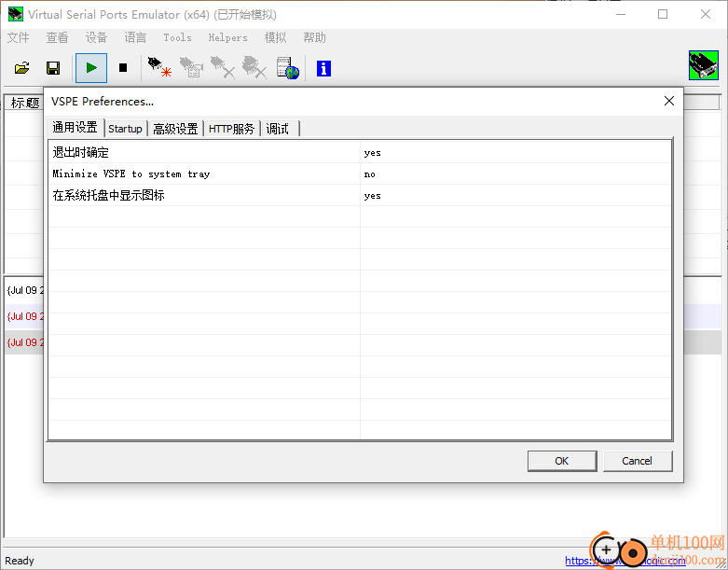
Task: Select the 退出时确定 setting row
Action: [360, 152]
